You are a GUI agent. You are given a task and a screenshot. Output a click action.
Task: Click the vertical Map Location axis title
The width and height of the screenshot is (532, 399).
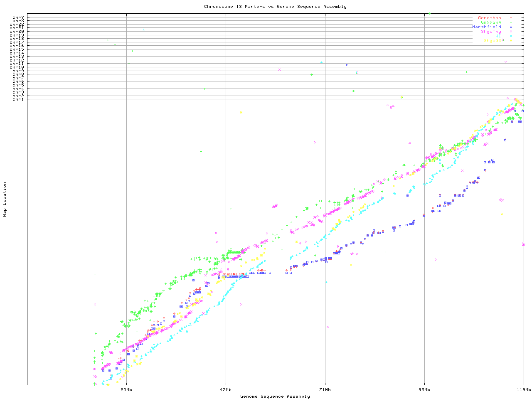(x=5, y=199)
